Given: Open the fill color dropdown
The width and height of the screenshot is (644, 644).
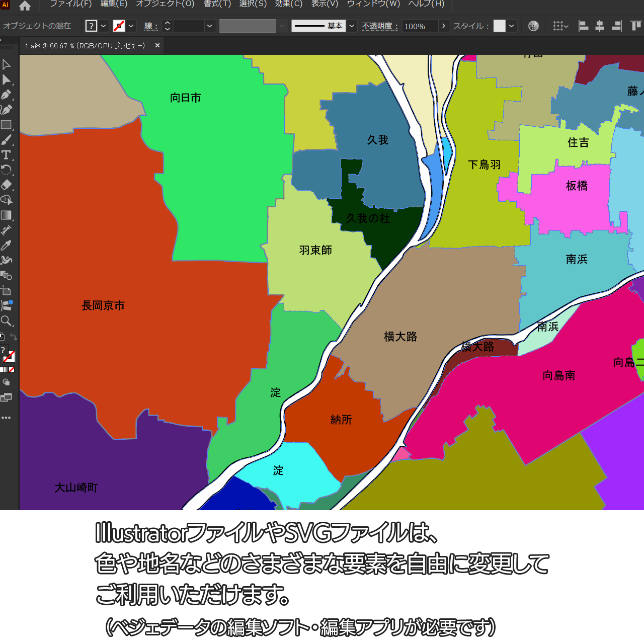Looking at the screenshot, I should pyautogui.click(x=104, y=26).
